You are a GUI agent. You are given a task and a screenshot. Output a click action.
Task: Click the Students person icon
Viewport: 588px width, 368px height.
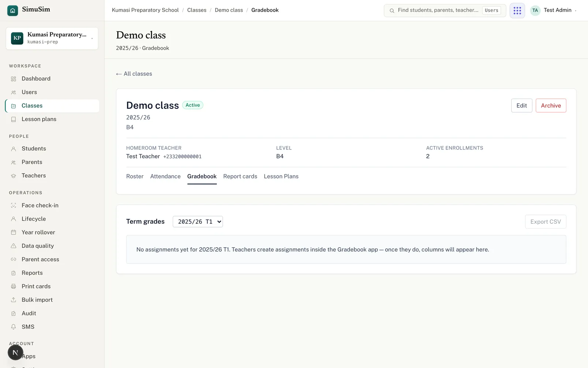pos(14,149)
